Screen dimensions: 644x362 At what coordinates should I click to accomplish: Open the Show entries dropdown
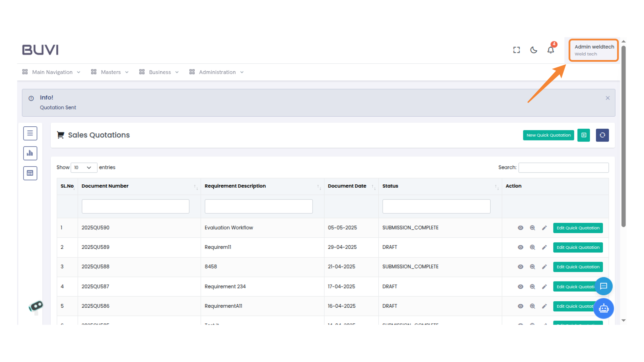click(x=84, y=168)
